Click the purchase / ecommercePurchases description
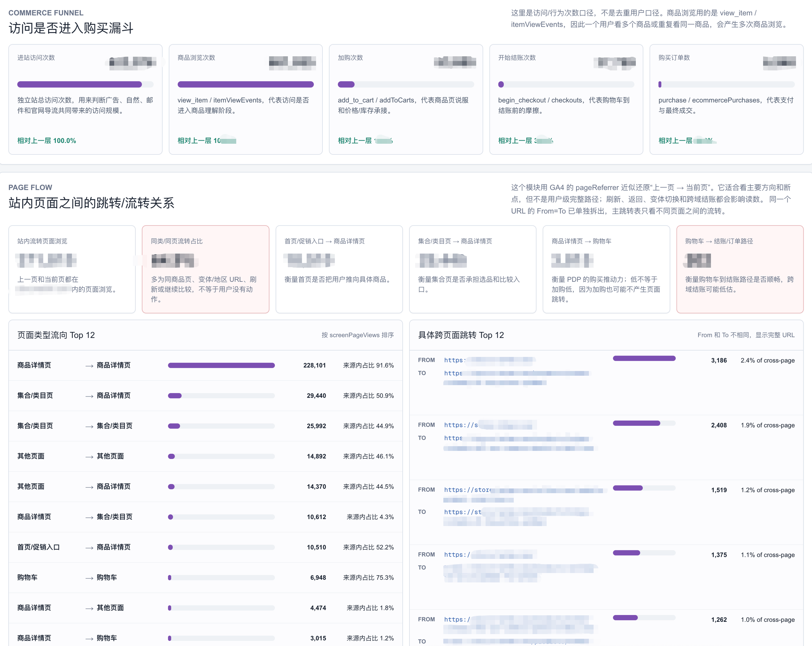812x646 pixels. pyautogui.click(x=726, y=105)
